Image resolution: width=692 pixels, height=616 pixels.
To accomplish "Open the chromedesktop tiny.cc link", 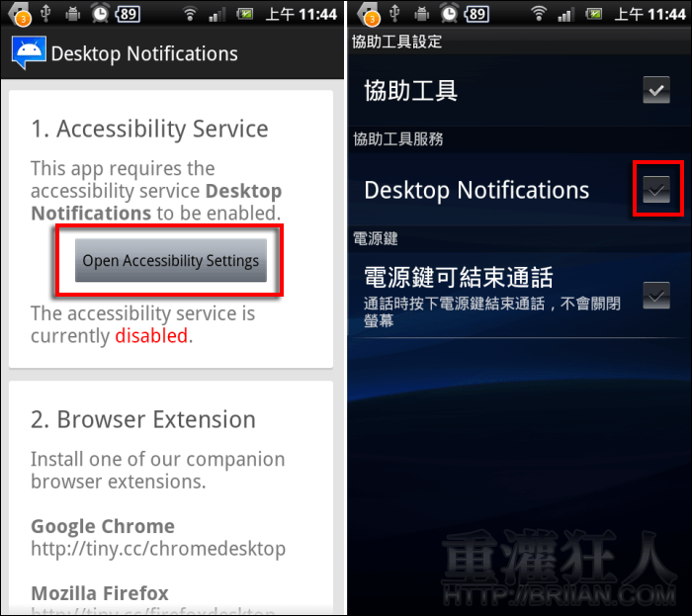I will pyautogui.click(x=158, y=549).
